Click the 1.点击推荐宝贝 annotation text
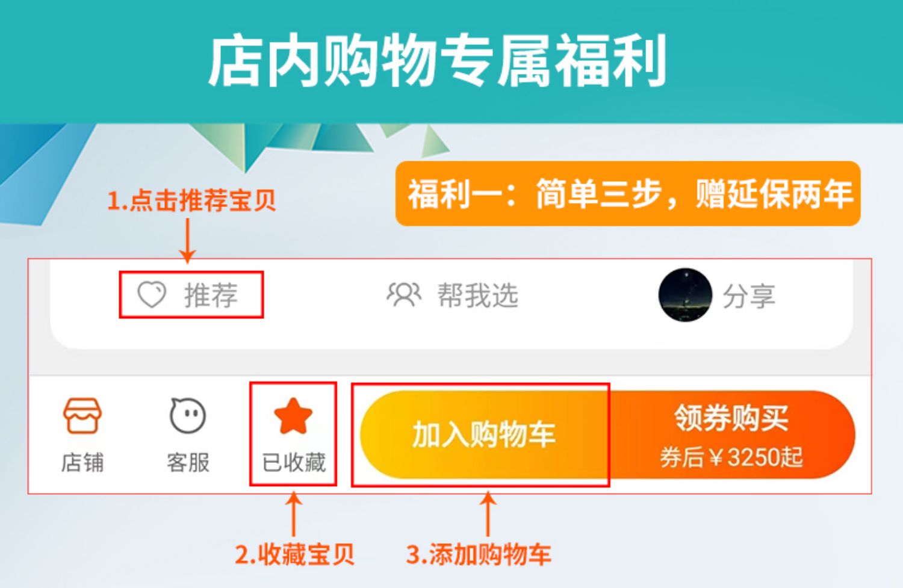The height and width of the screenshot is (588, 903). (191, 200)
